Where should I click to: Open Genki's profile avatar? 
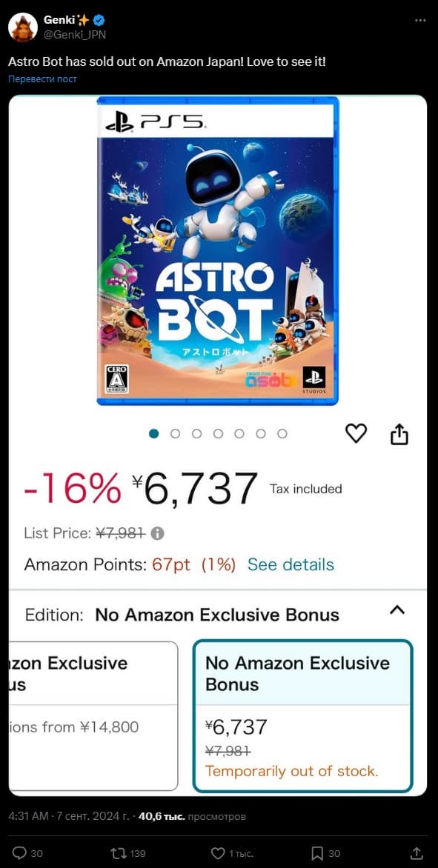(23, 27)
